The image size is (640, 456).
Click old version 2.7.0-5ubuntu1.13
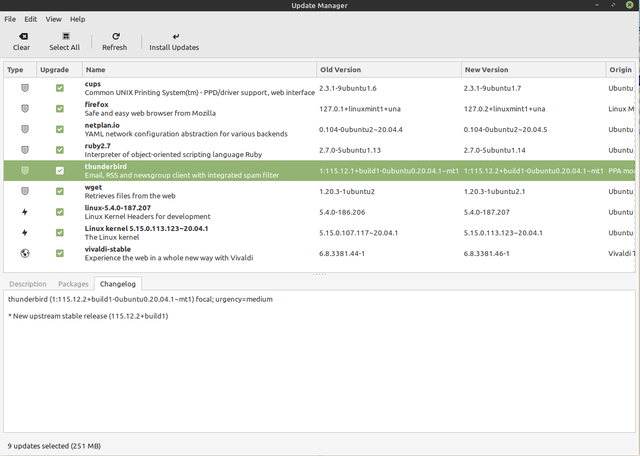click(x=350, y=150)
